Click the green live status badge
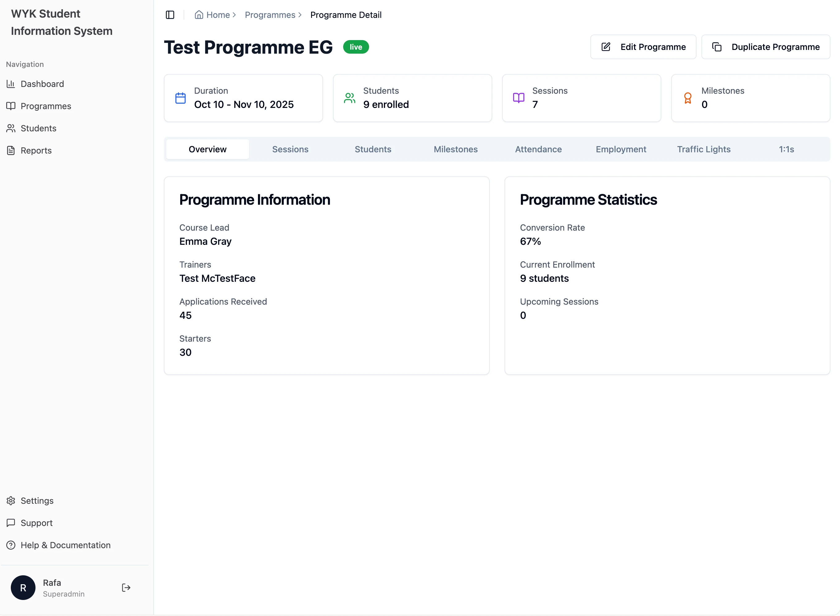Image resolution: width=840 pixels, height=616 pixels. [x=356, y=47]
